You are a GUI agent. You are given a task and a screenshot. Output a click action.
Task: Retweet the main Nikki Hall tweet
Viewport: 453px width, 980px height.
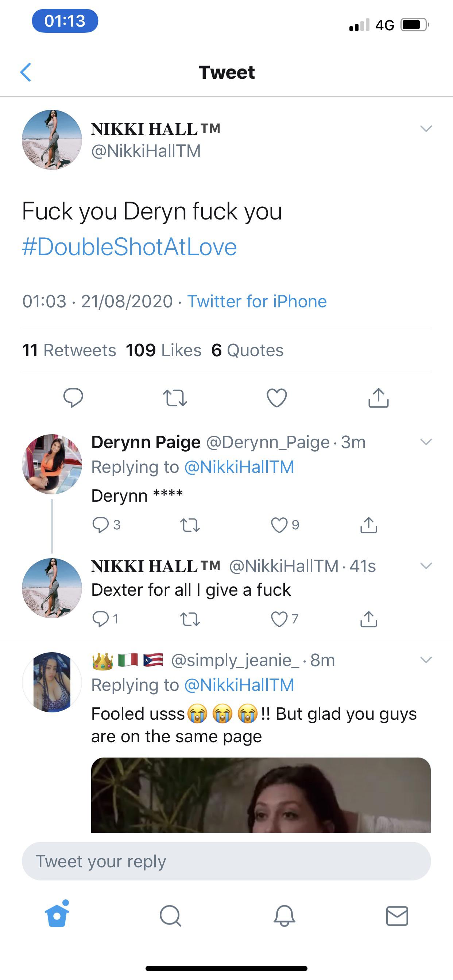(x=175, y=398)
